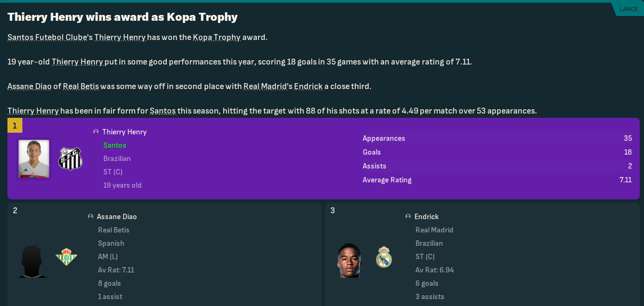
Task: Follow the Kopa Trophy link
Action: pyautogui.click(x=217, y=37)
